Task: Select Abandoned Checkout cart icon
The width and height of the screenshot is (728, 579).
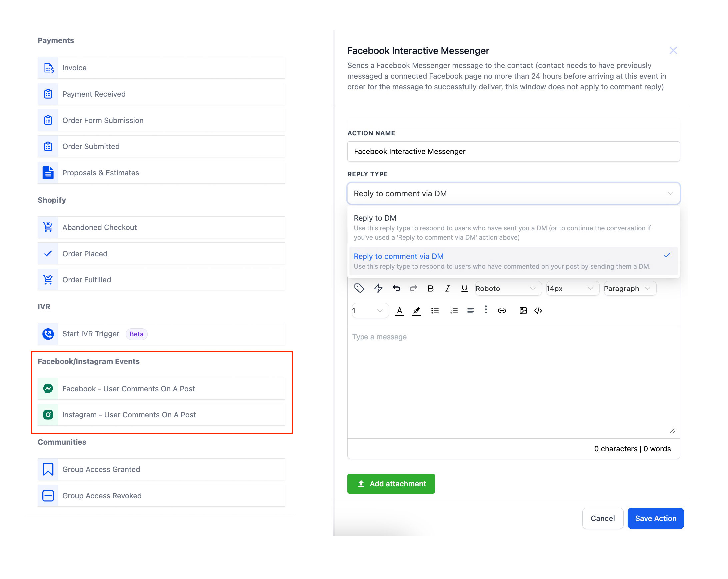Action: click(48, 227)
